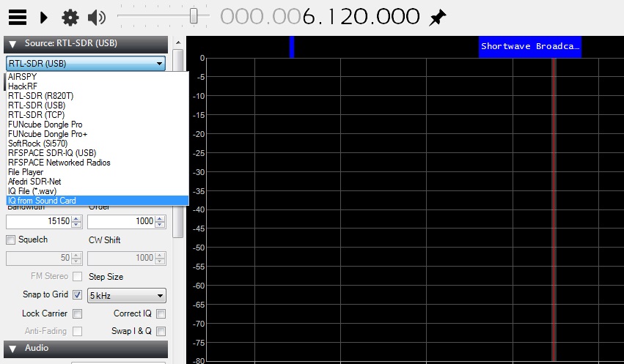Disable the Snap to Grid checkbox
Viewport: 624px width, 364px height.
coord(78,295)
